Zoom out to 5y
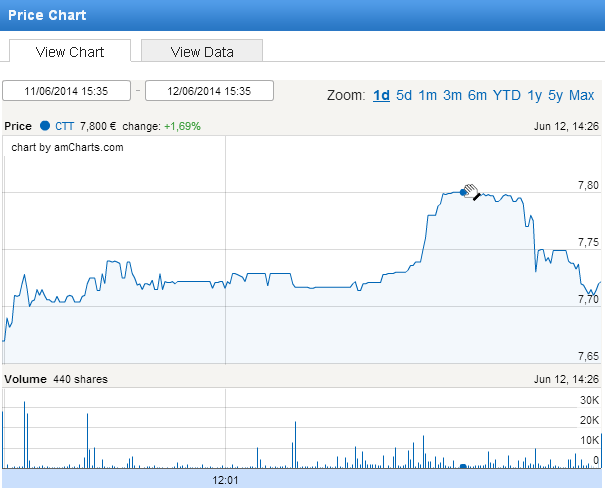This screenshot has width=605, height=488. pos(556,95)
